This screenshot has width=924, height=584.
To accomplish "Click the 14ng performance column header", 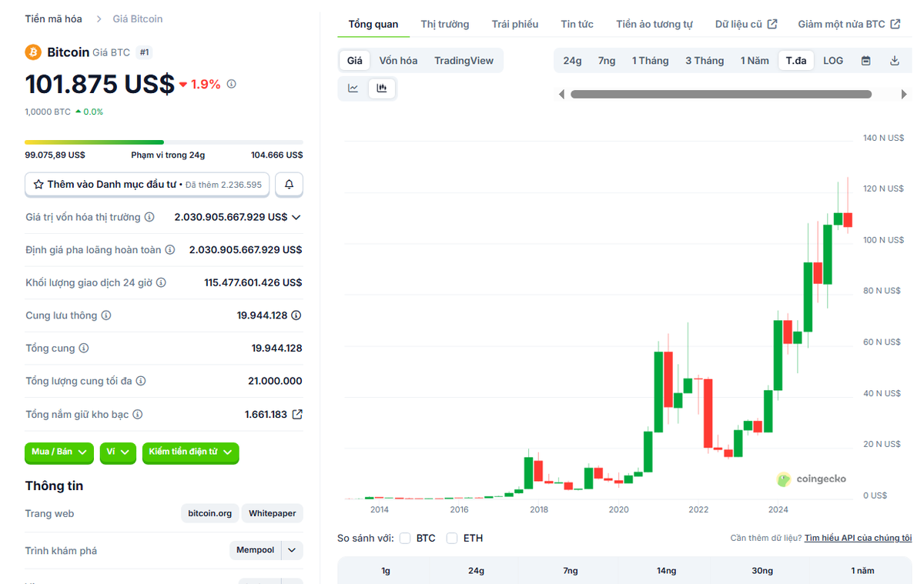I will pyautogui.click(x=667, y=571).
